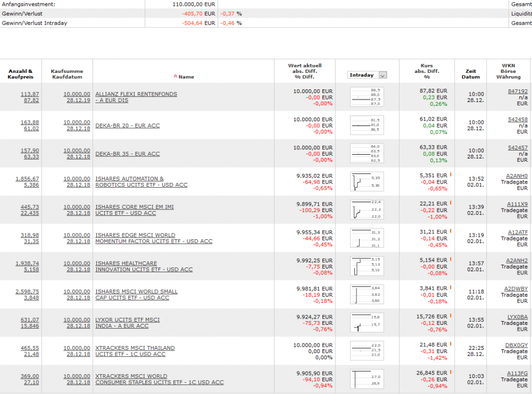532x394 pixels.
Task: View Xtrackers MSCI Thailand intraday chart thumbnail
Action: pyautogui.click(x=367, y=350)
